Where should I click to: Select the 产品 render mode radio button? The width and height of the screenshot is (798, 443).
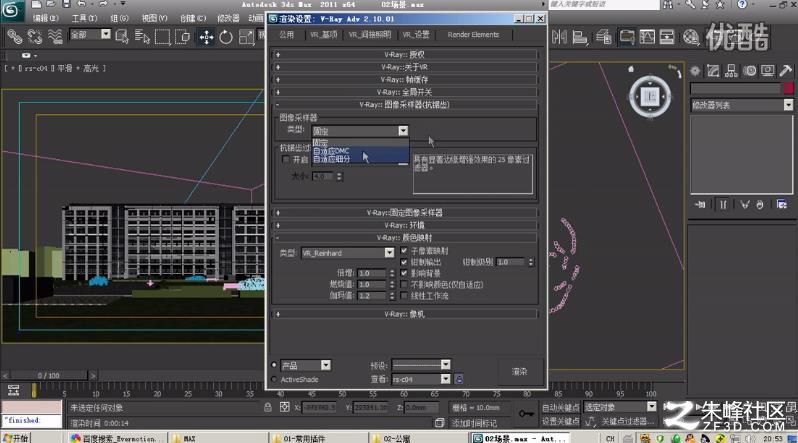coord(274,365)
